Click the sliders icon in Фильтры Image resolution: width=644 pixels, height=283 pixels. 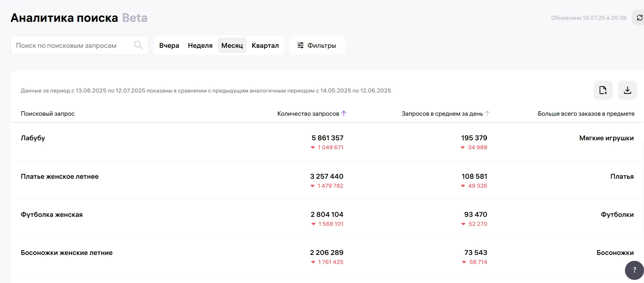click(300, 45)
